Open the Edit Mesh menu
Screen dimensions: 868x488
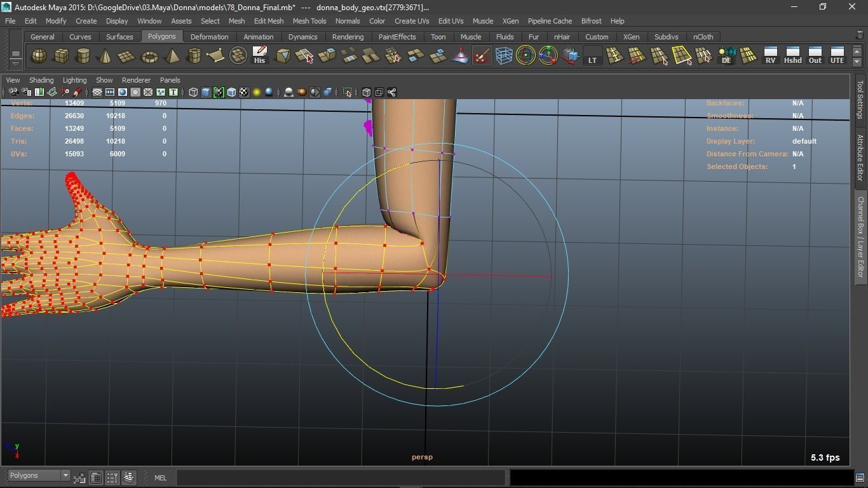tap(269, 21)
